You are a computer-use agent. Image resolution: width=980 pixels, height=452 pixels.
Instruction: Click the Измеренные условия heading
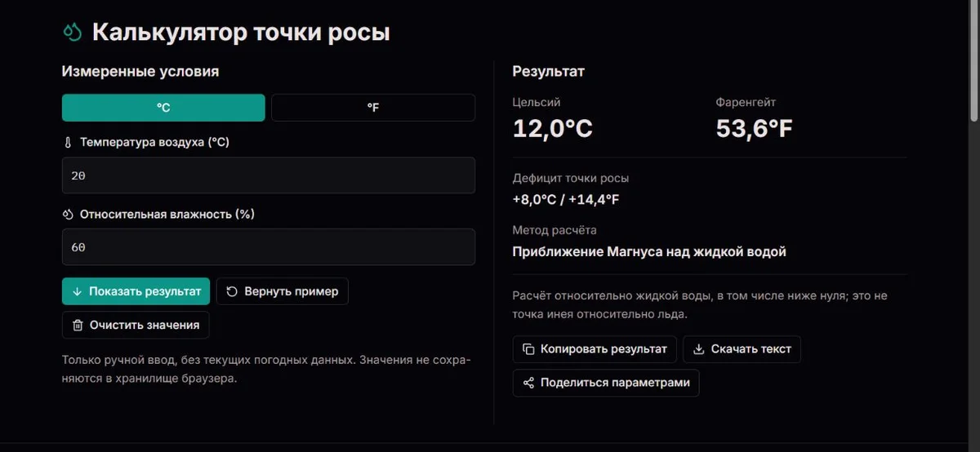140,72
